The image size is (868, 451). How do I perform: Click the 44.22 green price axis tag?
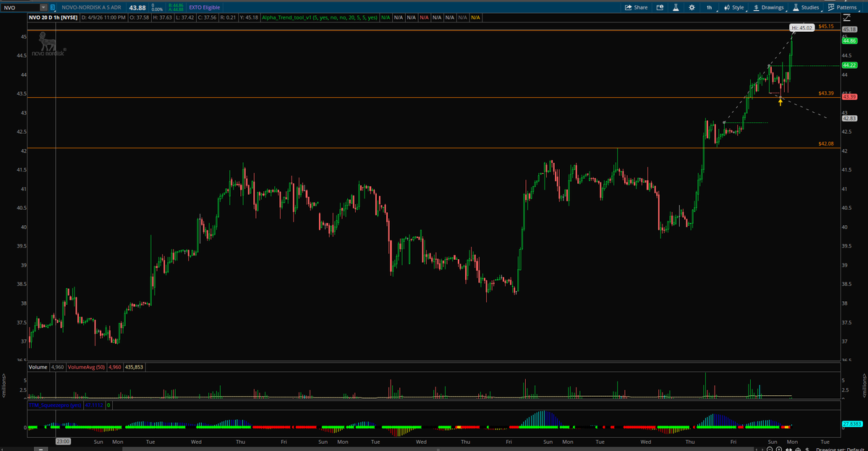849,65
